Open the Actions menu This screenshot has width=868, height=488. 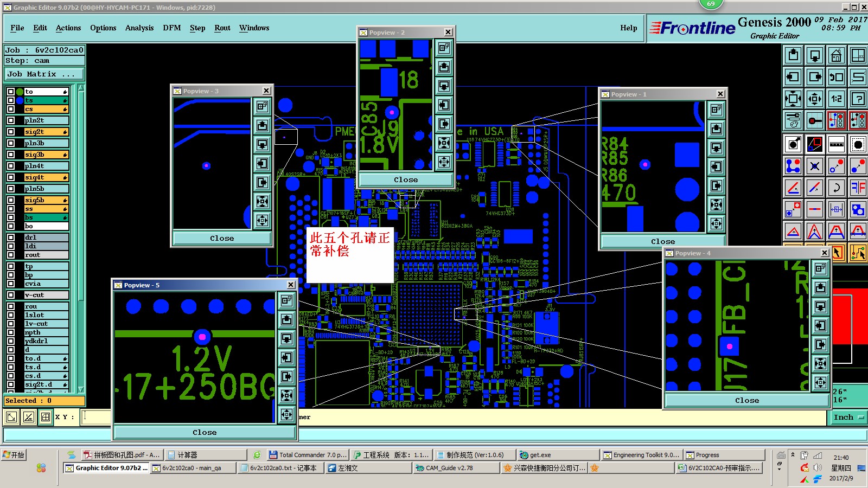[68, 28]
